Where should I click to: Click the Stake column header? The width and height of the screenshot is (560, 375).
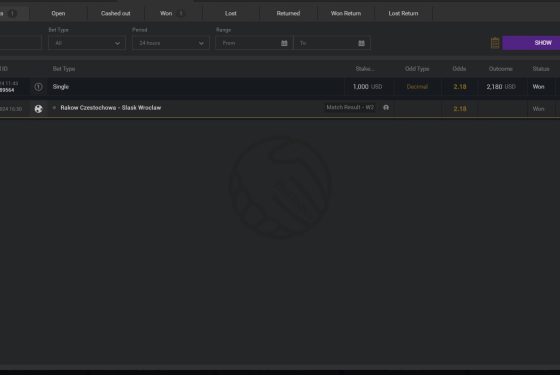pyautogui.click(x=365, y=69)
